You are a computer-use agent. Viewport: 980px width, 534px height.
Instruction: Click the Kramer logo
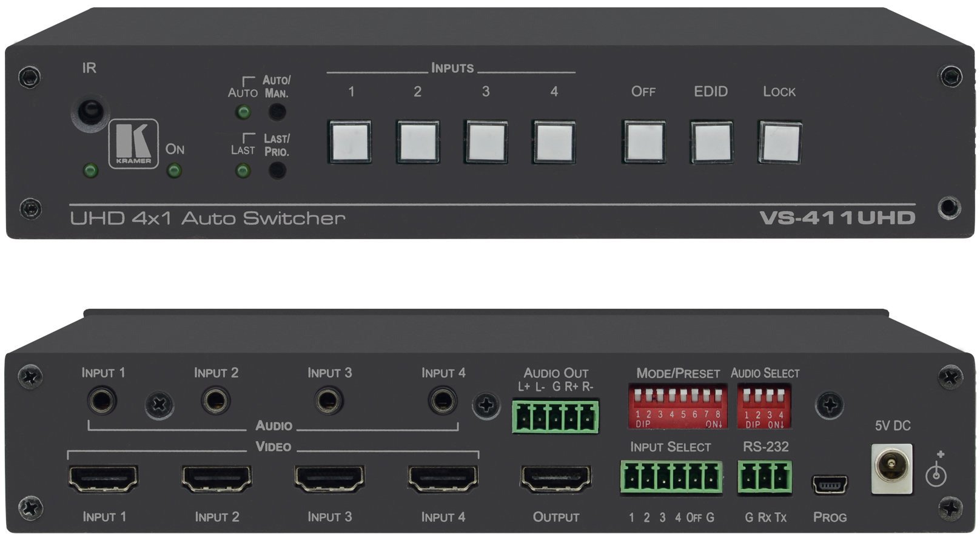134,143
